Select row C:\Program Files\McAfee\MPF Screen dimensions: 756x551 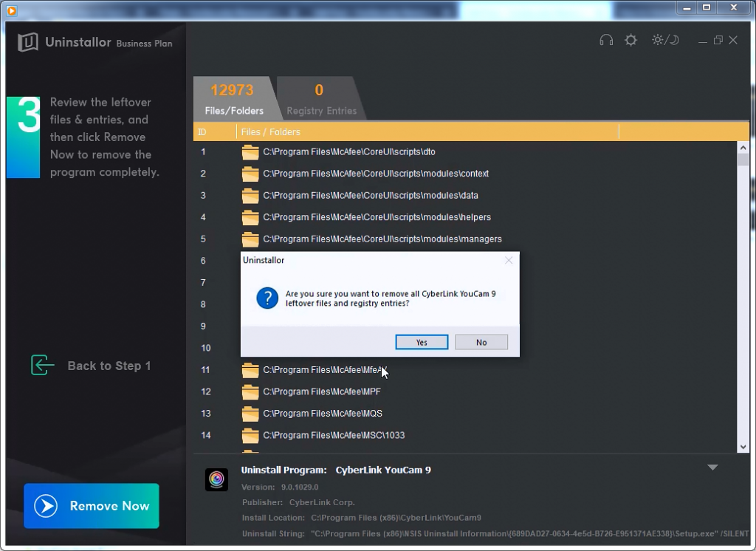click(x=465, y=391)
